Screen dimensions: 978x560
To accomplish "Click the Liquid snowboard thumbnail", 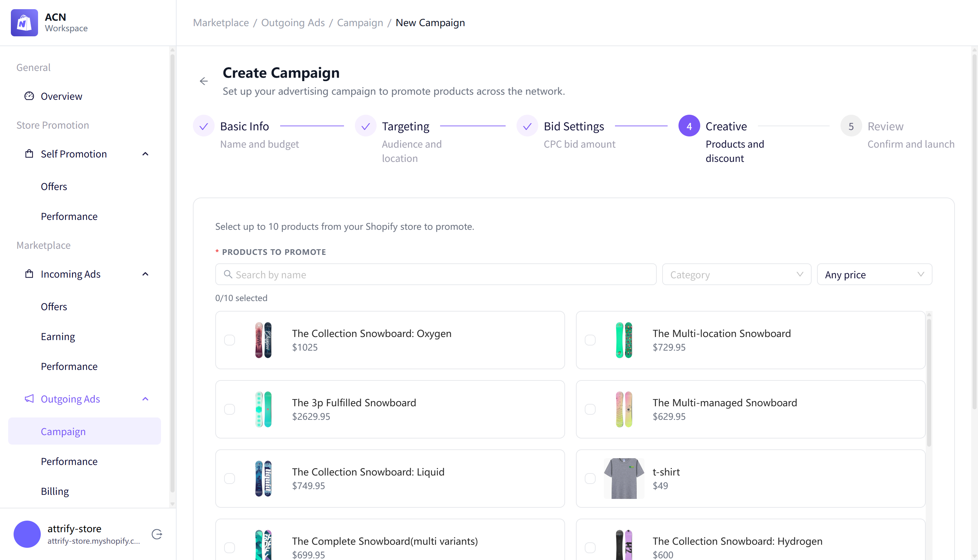I will (263, 479).
